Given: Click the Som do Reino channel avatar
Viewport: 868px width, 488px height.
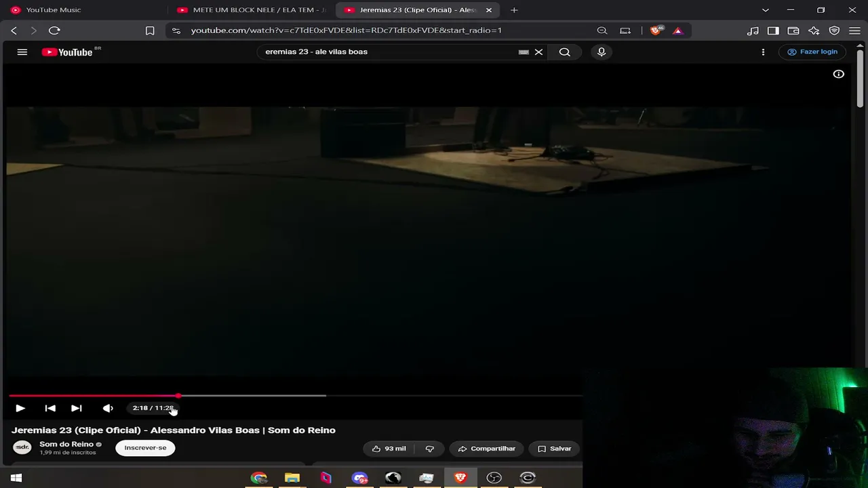Looking at the screenshot, I should point(22,447).
